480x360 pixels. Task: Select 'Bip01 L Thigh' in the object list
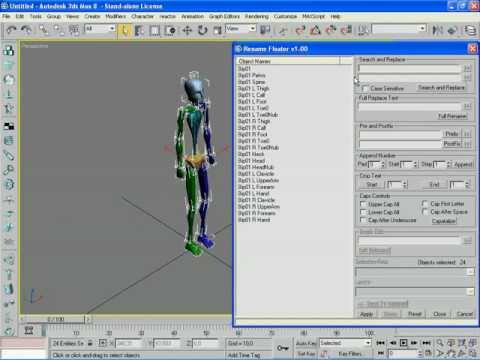(x=253, y=88)
